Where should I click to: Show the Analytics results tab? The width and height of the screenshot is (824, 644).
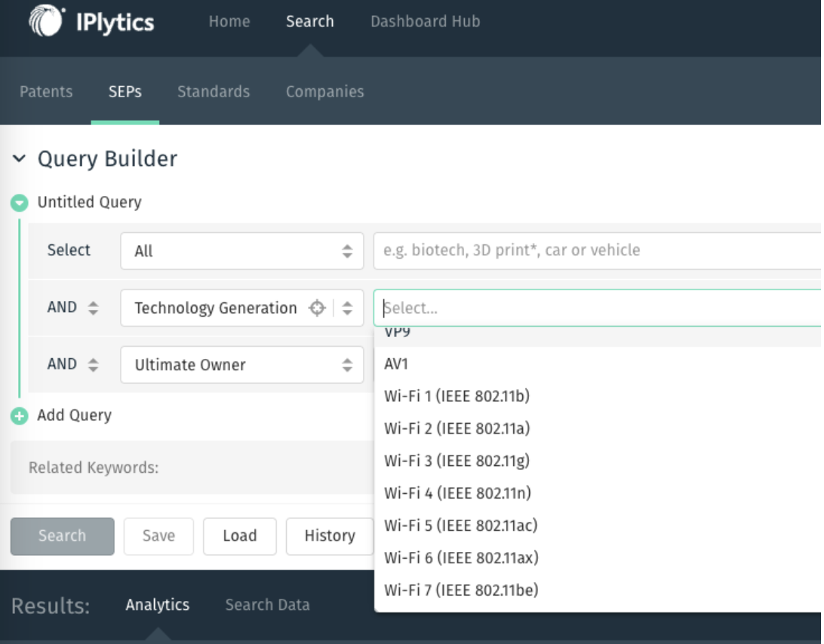coord(158,605)
